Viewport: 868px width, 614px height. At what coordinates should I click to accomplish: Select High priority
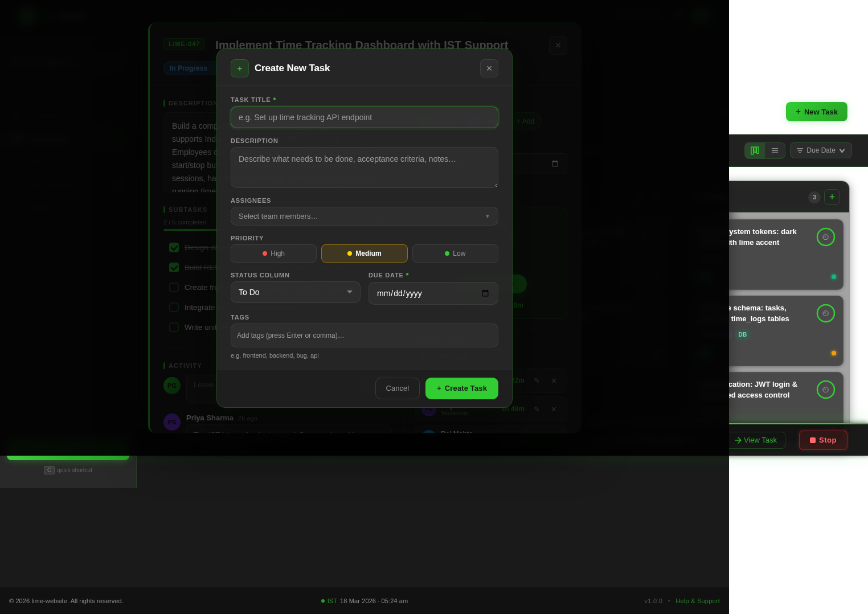pos(273,253)
